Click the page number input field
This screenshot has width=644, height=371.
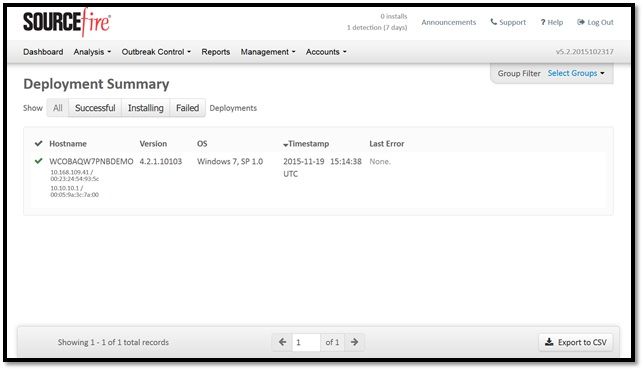306,342
